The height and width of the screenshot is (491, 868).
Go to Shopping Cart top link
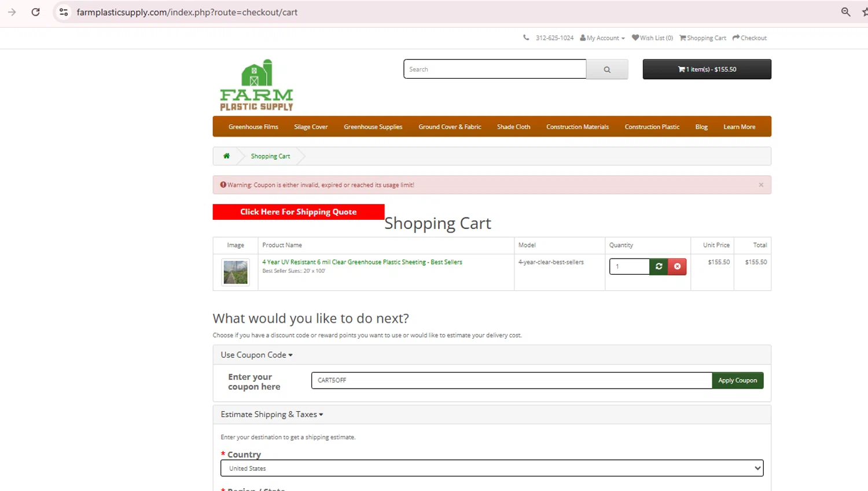pos(703,38)
